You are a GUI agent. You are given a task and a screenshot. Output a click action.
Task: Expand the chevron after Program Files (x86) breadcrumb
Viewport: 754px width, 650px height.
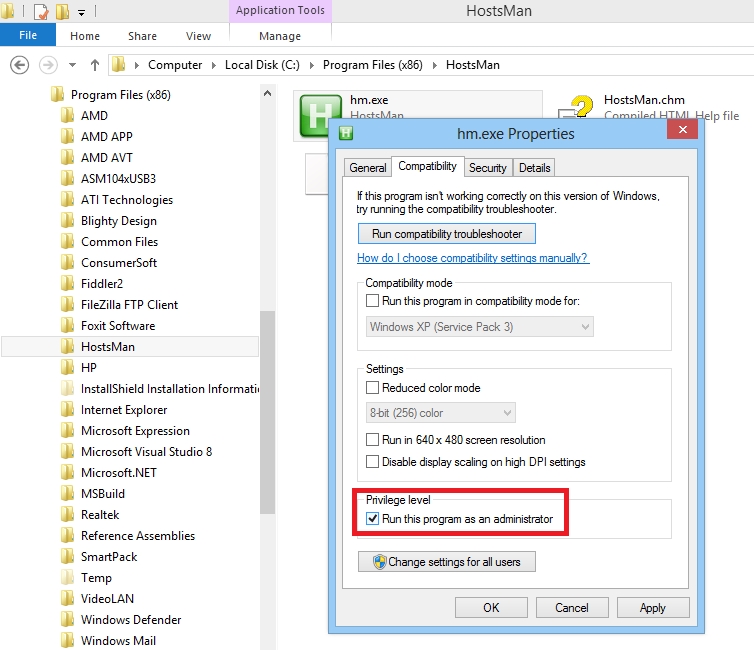(435, 65)
